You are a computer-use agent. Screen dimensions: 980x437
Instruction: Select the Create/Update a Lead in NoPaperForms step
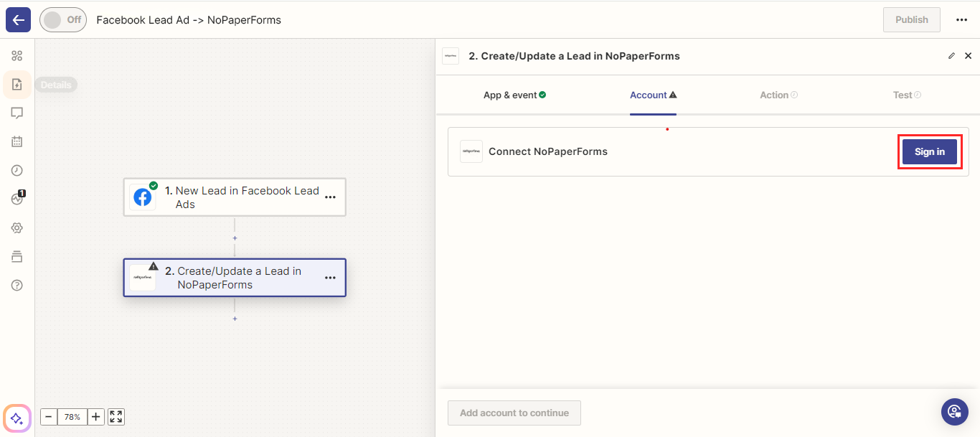click(235, 278)
